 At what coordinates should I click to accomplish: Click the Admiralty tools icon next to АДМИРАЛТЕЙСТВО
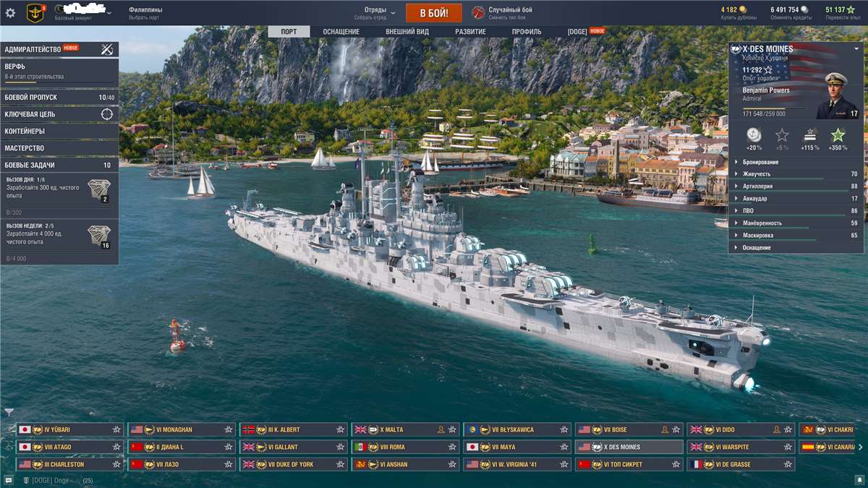coord(106,49)
